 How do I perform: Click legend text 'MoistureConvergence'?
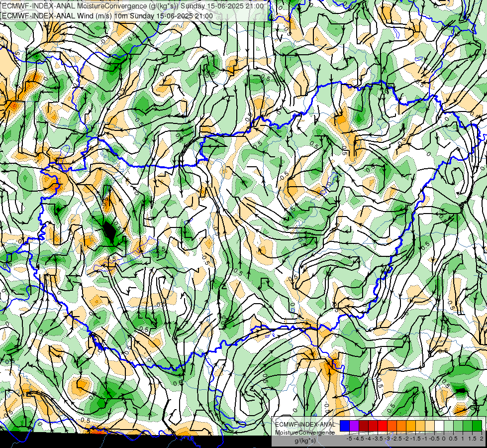coord(305,433)
